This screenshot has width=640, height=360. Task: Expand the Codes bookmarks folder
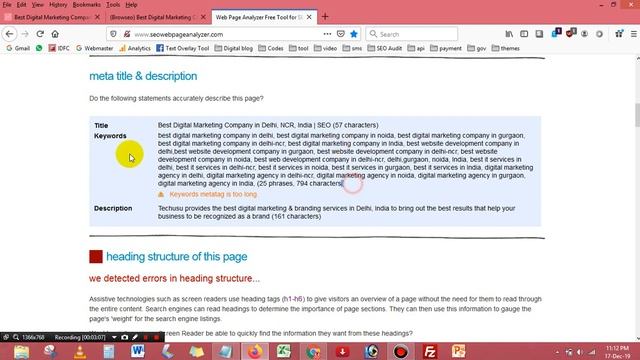271,48
